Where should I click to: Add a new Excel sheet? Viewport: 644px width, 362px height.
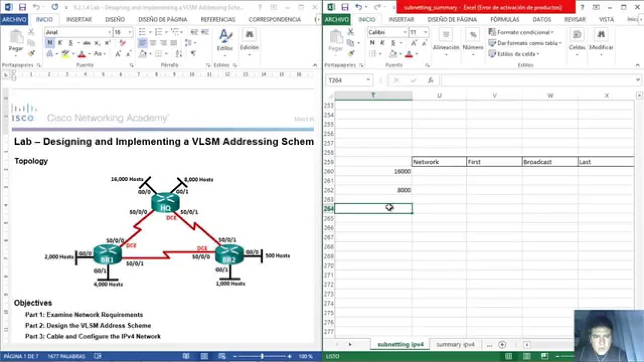click(x=502, y=344)
